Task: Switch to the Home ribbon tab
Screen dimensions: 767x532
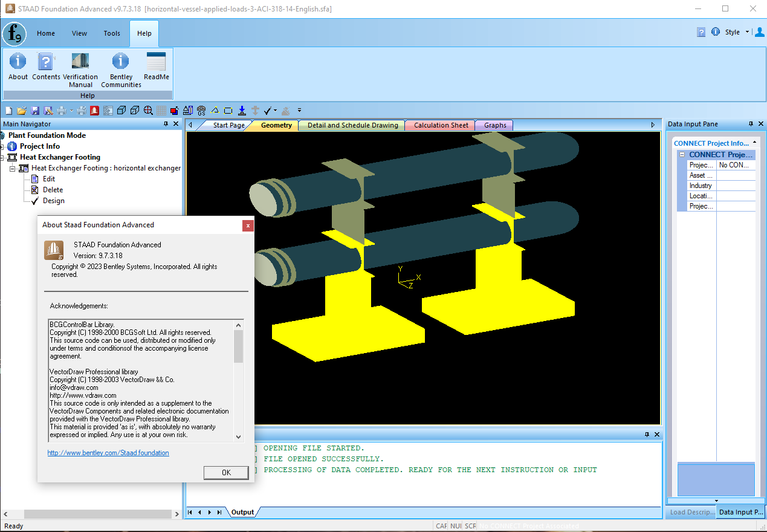Action: point(46,33)
